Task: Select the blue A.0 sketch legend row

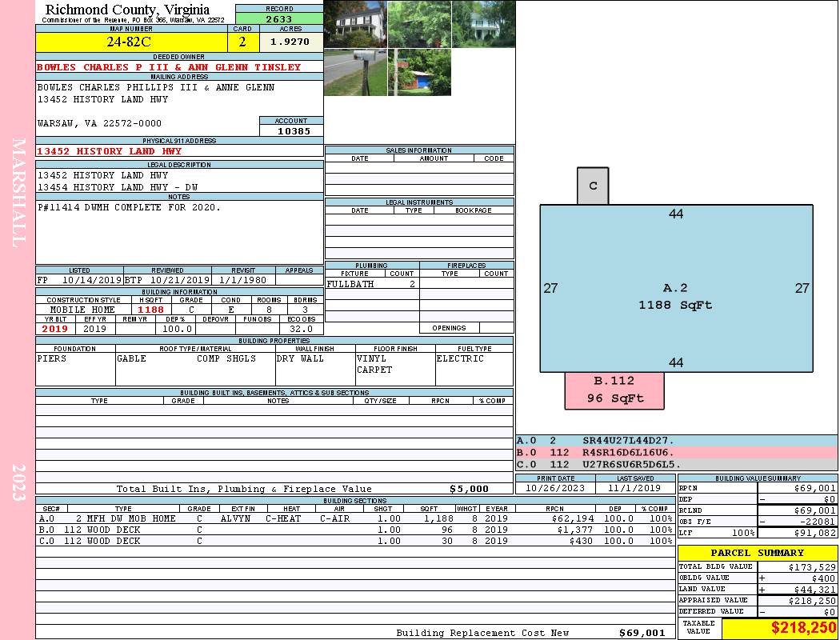Action: [x=676, y=441]
